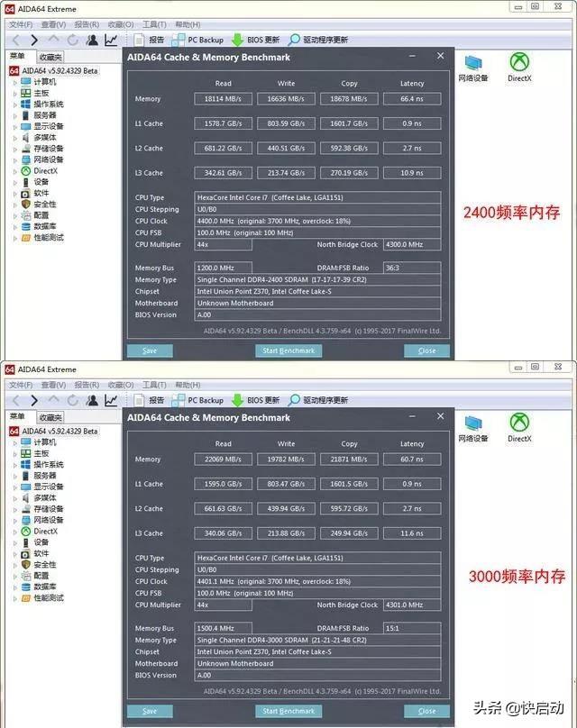
Task: Open the 帮助(H) menu in lower window
Action: tap(188, 385)
